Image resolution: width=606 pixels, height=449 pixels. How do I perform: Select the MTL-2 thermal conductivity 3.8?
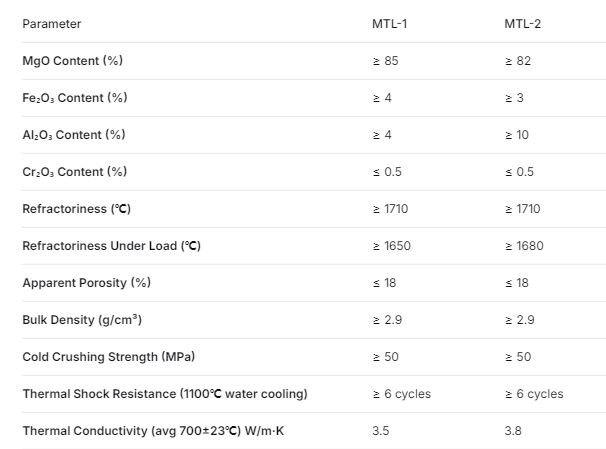[x=513, y=431]
